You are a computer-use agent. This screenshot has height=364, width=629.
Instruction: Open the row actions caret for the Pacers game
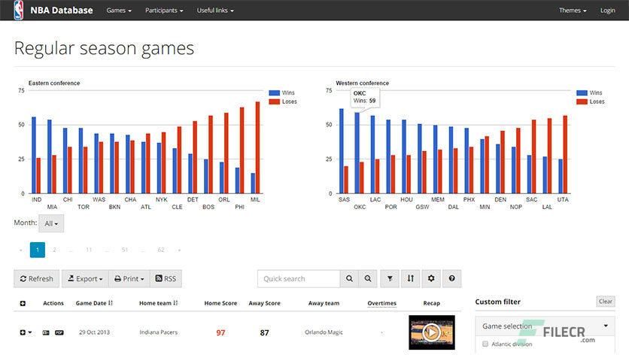click(x=30, y=332)
